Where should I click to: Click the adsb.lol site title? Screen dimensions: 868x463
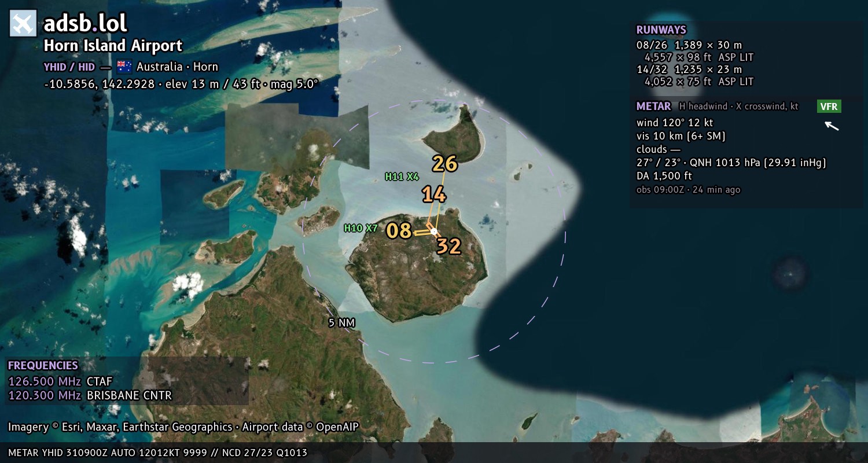point(85,24)
